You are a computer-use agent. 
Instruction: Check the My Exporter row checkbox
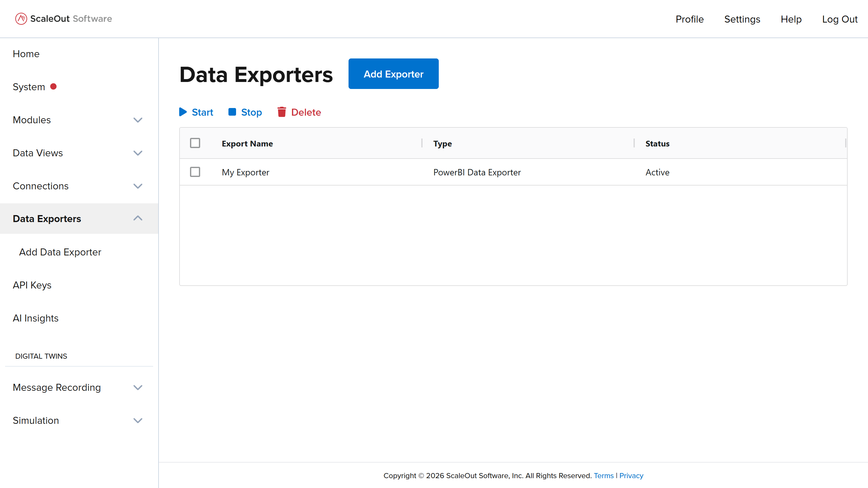(195, 172)
